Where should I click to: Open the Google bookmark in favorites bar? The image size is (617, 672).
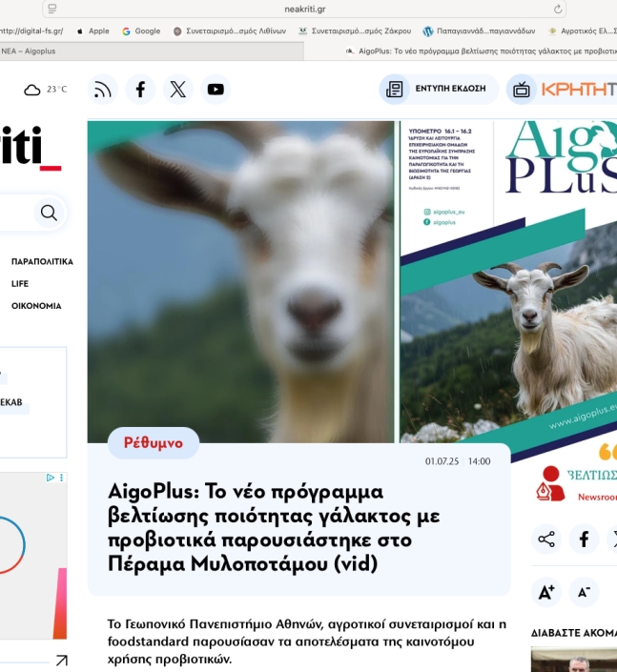(x=141, y=31)
